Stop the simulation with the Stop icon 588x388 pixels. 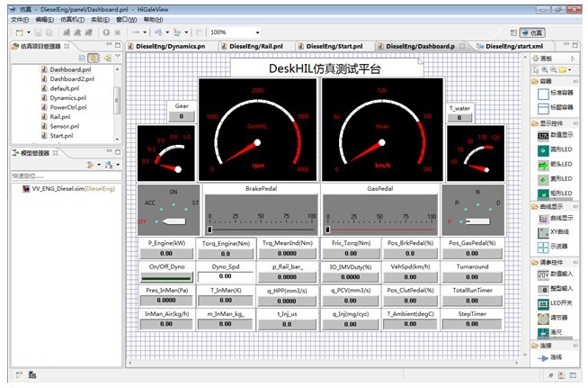click(118, 32)
